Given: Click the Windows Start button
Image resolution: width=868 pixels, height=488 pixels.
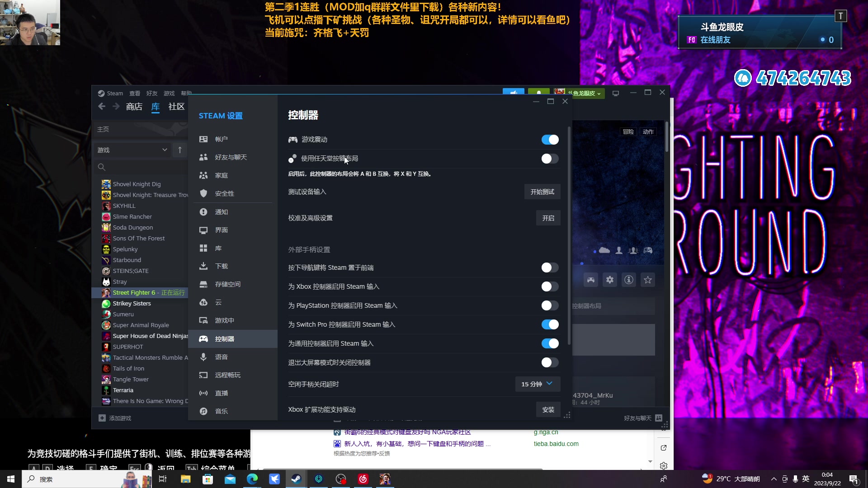Looking at the screenshot, I should tap(11, 479).
